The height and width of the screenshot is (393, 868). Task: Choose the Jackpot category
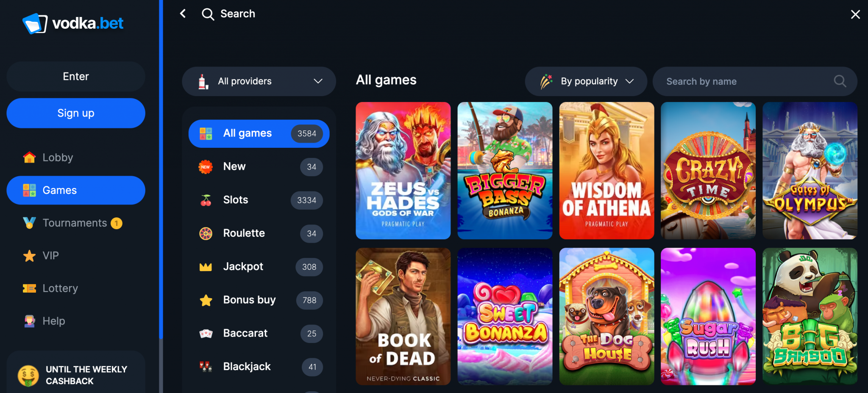pyautogui.click(x=259, y=267)
